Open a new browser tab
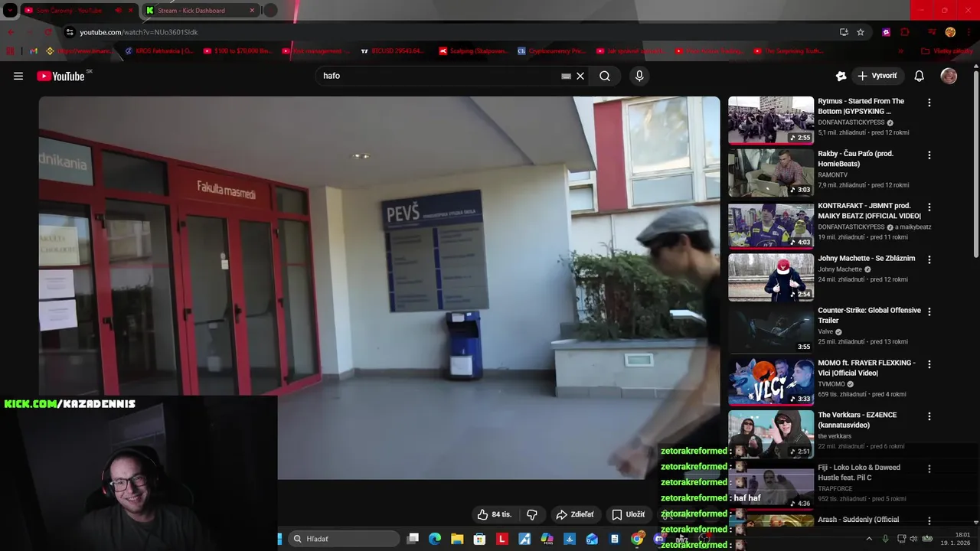Viewport: 980px width, 551px height. pyautogui.click(x=270, y=11)
